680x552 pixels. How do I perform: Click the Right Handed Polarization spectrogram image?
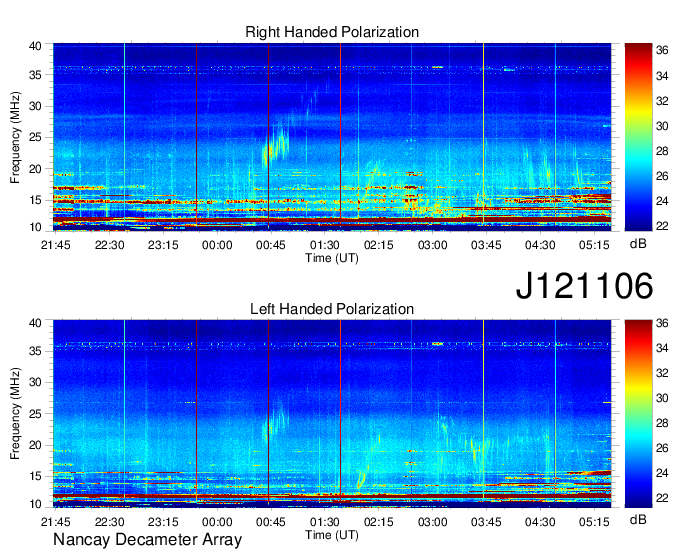332,137
